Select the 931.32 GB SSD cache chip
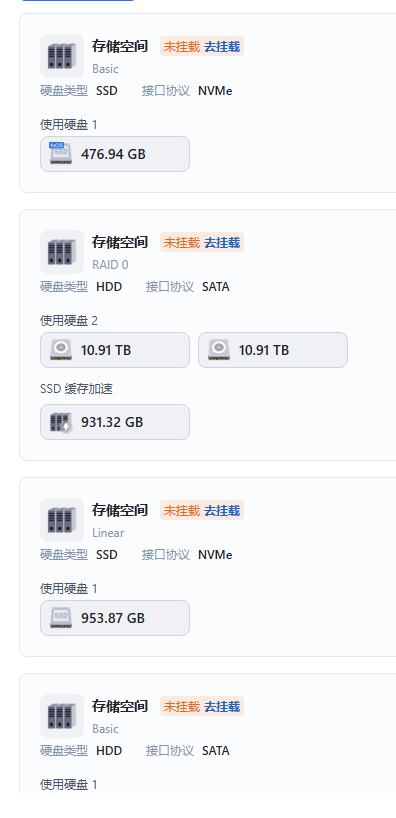396x818 pixels. pyautogui.click(x=115, y=422)
